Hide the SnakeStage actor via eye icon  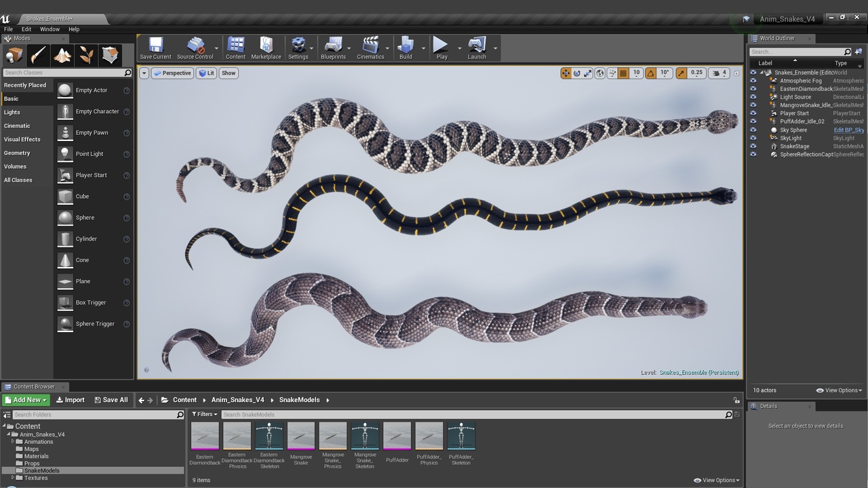pos(753,146)
